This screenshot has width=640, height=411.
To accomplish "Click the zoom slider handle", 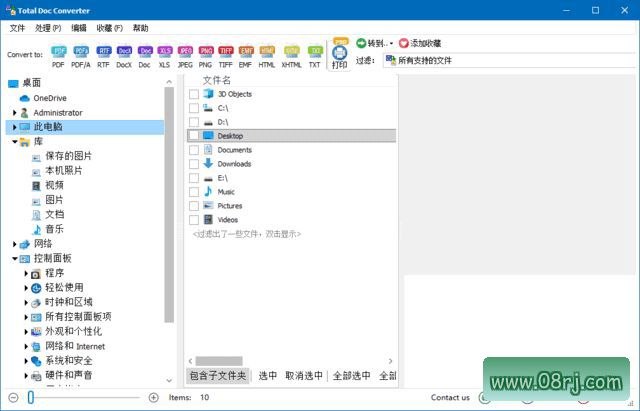I will (x=31, y=397).
